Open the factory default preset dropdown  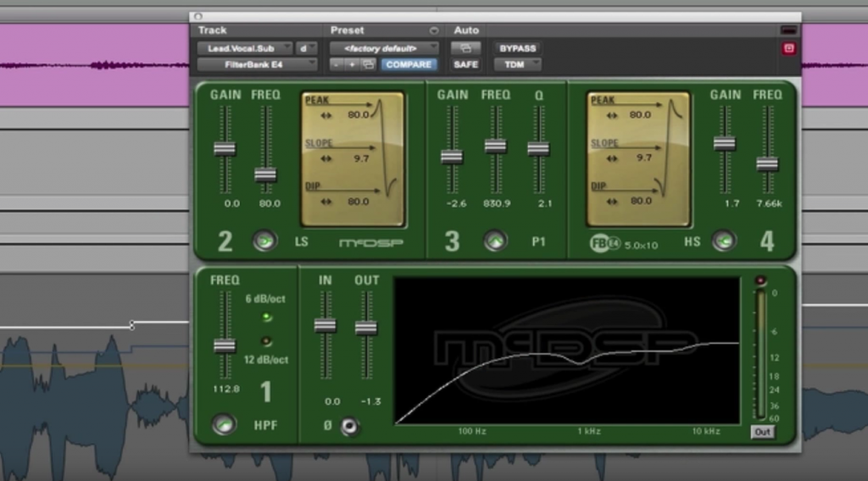click(384, 48)
